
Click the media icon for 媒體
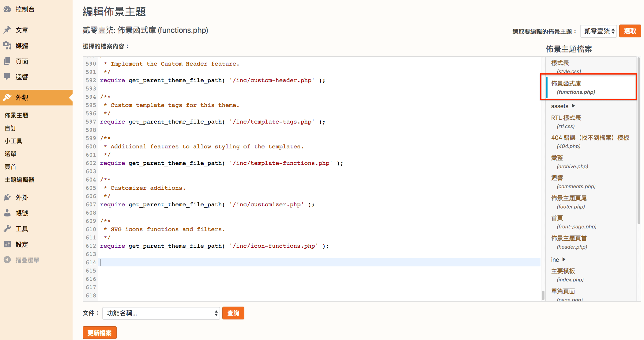click(7, 46)
